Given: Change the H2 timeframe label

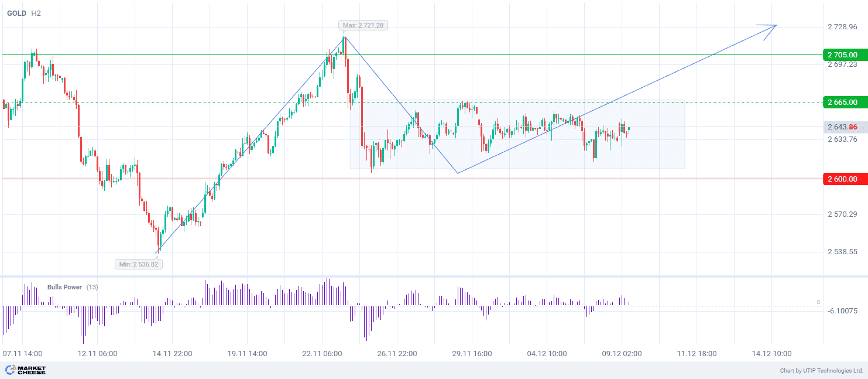Looking at the screenshot, I should coord(36,13).
